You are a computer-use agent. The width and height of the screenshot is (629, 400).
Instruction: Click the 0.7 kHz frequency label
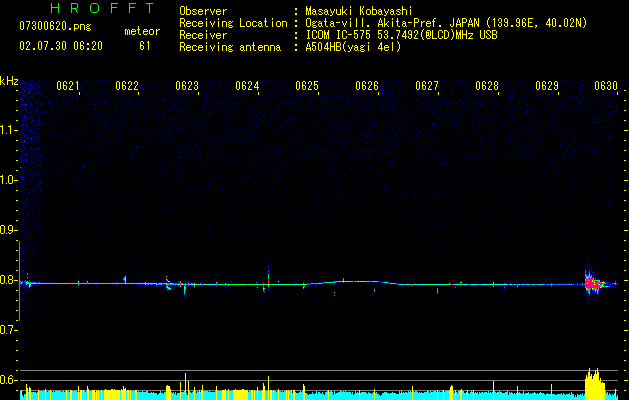[8, 330]
